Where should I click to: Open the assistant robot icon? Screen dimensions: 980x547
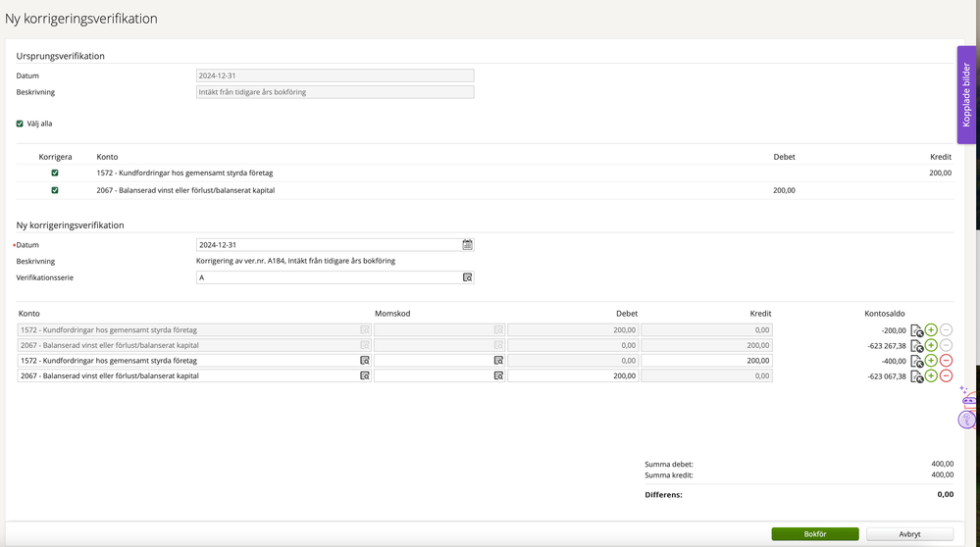coord(968,398)
